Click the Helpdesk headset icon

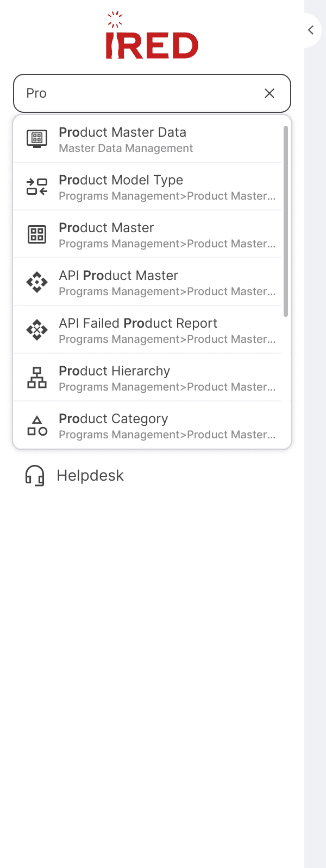click(x=35, y=476)
